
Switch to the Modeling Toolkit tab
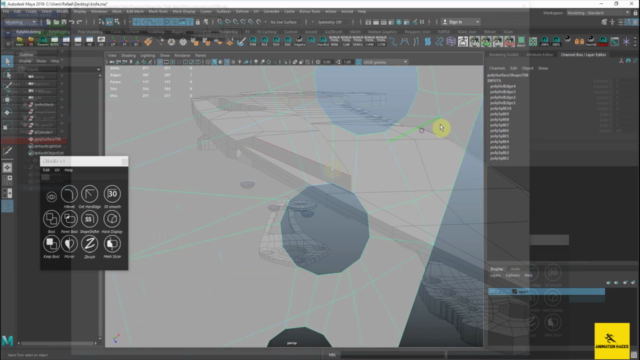(503, 55)
